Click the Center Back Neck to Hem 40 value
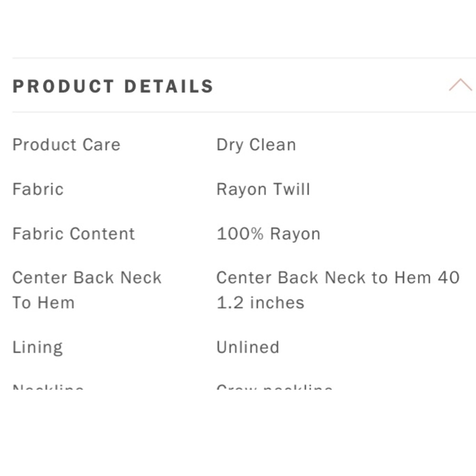The width and height of the screenshot is (476, 476). click(338, 278)
